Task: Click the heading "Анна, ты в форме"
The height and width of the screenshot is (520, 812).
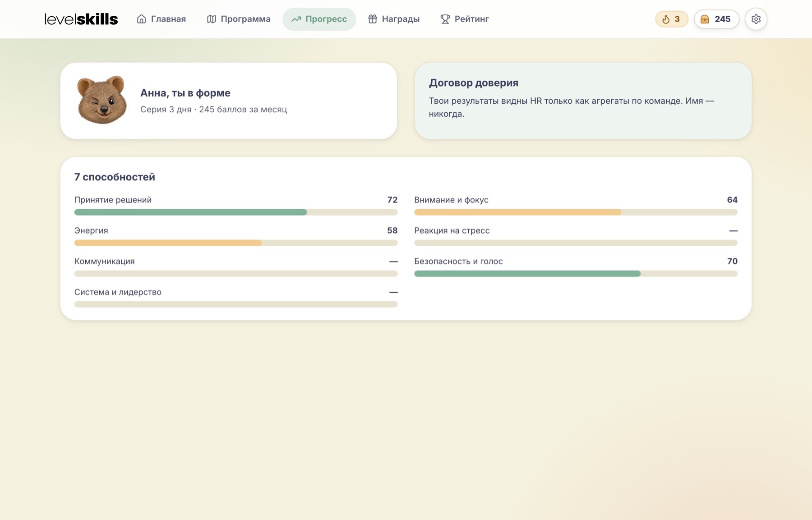Action: tap(185, 93)
